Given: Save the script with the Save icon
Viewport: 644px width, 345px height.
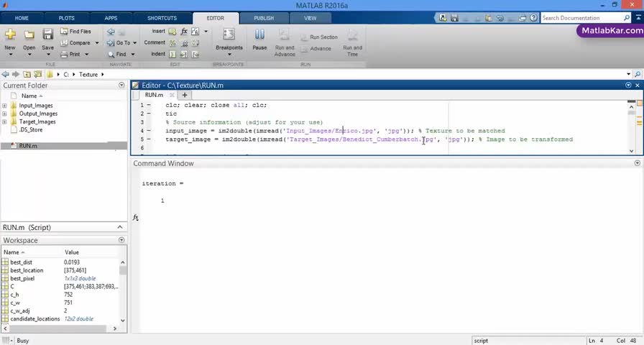Looking at the screenshot, I should coord(47,34).
